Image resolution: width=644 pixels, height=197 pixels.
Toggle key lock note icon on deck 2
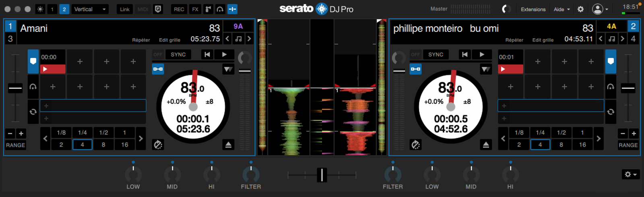pyautogui.click(x=612, y=39)
